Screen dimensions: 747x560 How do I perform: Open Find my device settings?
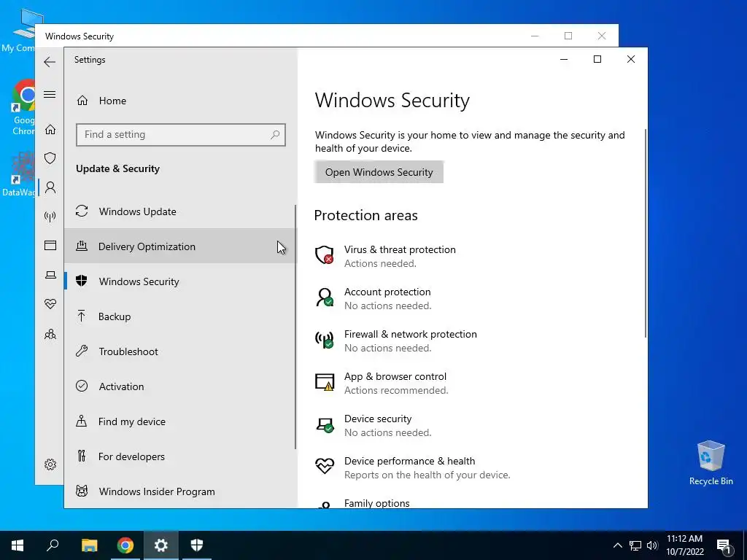coord(179,421)
